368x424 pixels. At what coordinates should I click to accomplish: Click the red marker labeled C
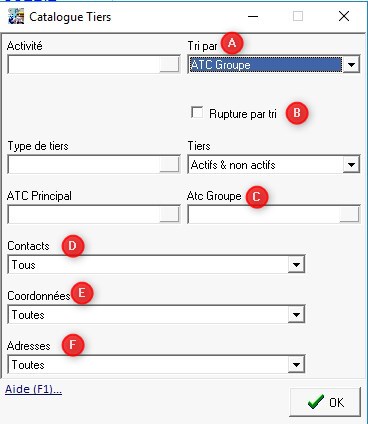pos(256,197)
